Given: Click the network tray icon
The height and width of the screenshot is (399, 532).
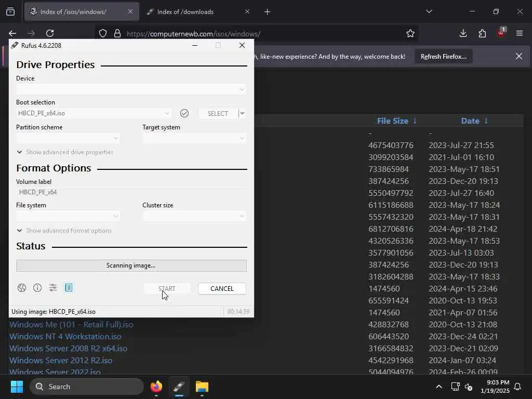Looking at the screenshot, I should coord(455,387).
